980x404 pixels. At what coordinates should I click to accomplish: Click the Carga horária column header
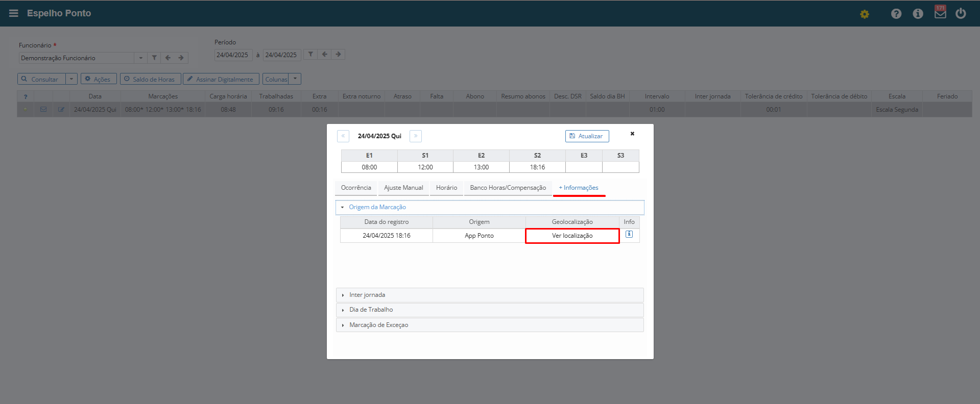point(228,96)
